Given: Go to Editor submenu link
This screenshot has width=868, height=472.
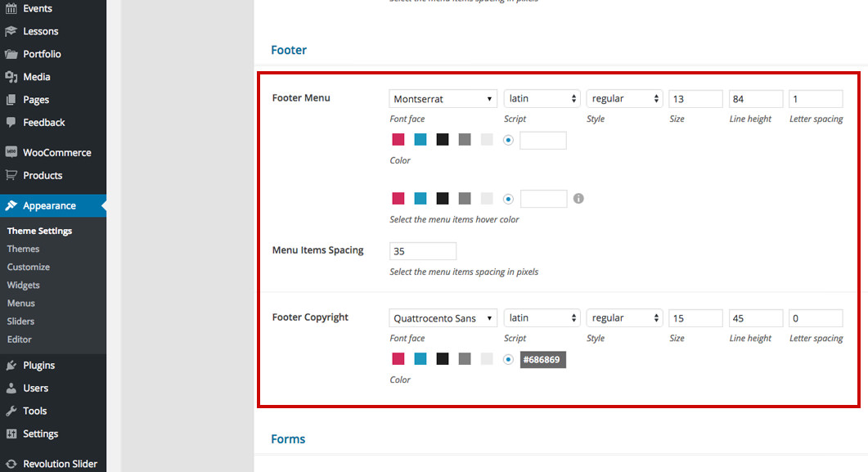Looking at the screenshot, I should tap(20, 339).
